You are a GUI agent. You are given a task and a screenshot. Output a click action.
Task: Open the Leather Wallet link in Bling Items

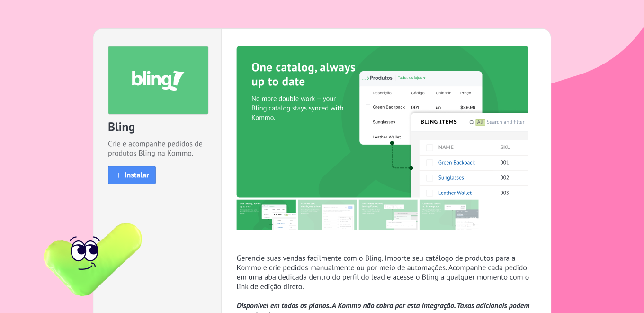(455, 193)
